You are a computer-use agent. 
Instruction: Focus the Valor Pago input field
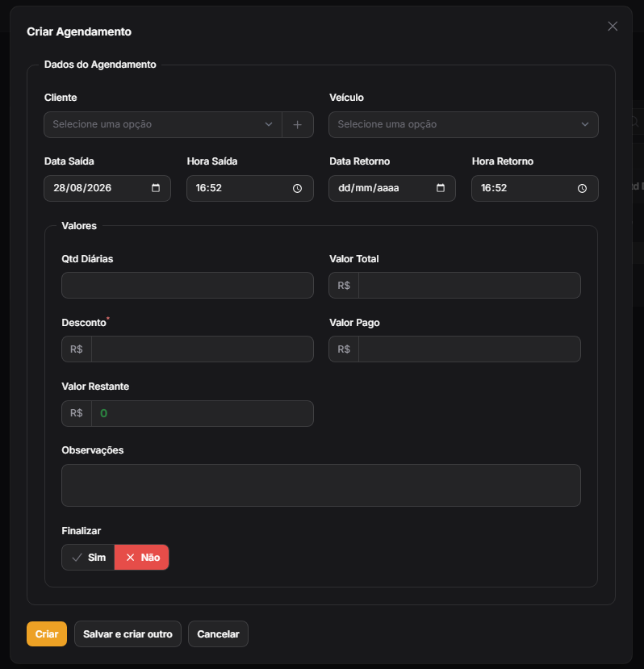470,349
